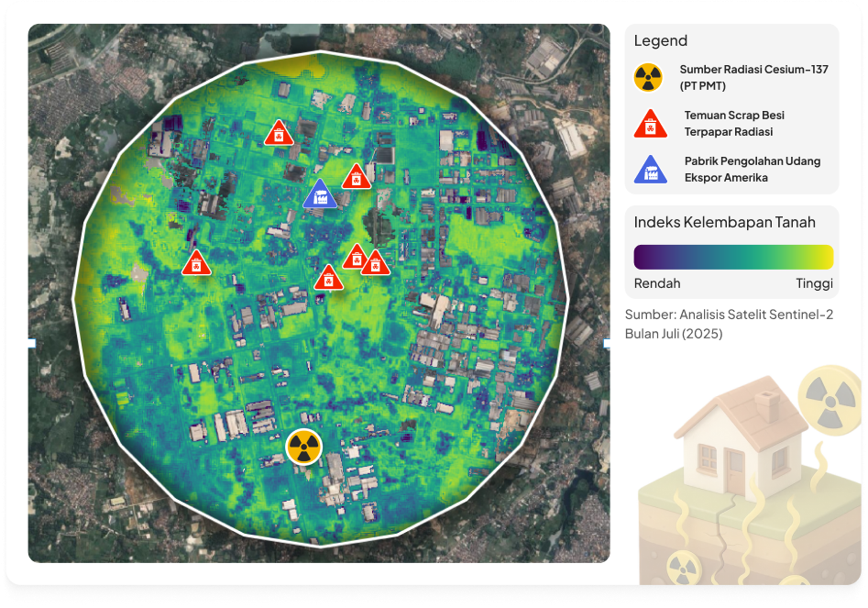The height and width of the screenshot is (608, 868).
Task: Click 'Pabrik Pengolahan Udang Ekspor Amerika' legend text
Action: (x=752, y=169)
